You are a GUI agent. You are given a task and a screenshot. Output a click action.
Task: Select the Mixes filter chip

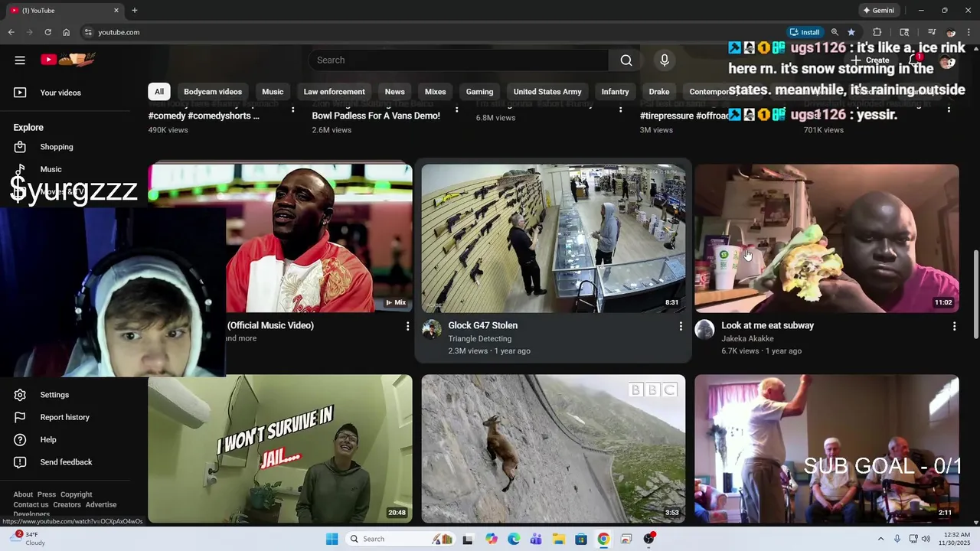(x=436, y=92)
